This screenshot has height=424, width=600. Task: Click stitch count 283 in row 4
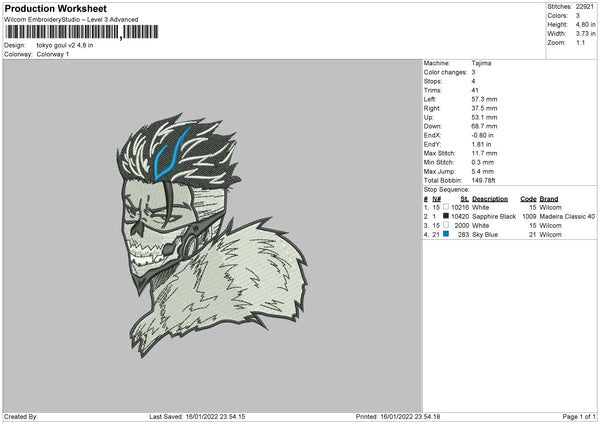pyautogui.click(x=463, y=235)
